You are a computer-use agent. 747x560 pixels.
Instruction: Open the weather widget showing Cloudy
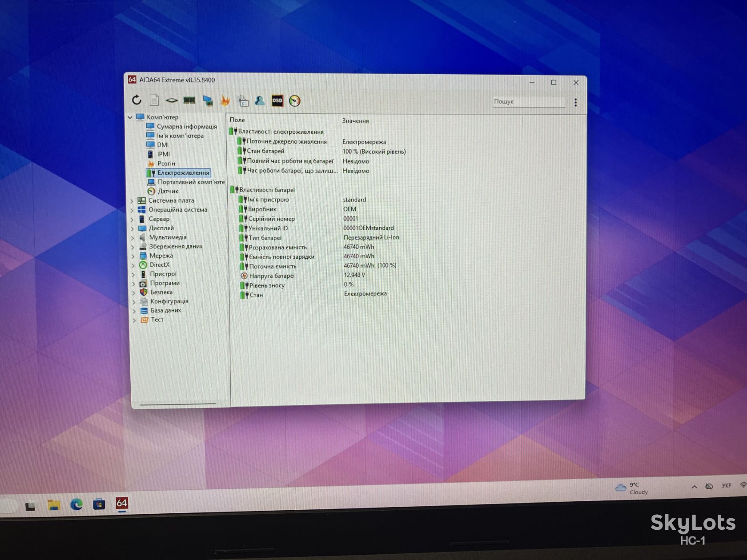pos(631,488)
